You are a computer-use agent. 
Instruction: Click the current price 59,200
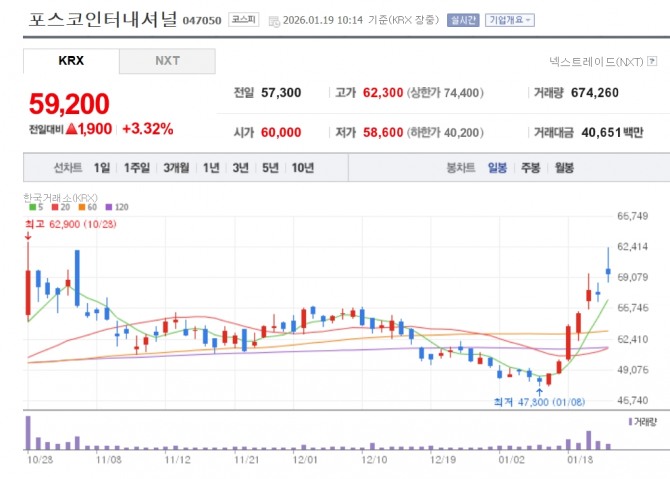pos(69,104)
